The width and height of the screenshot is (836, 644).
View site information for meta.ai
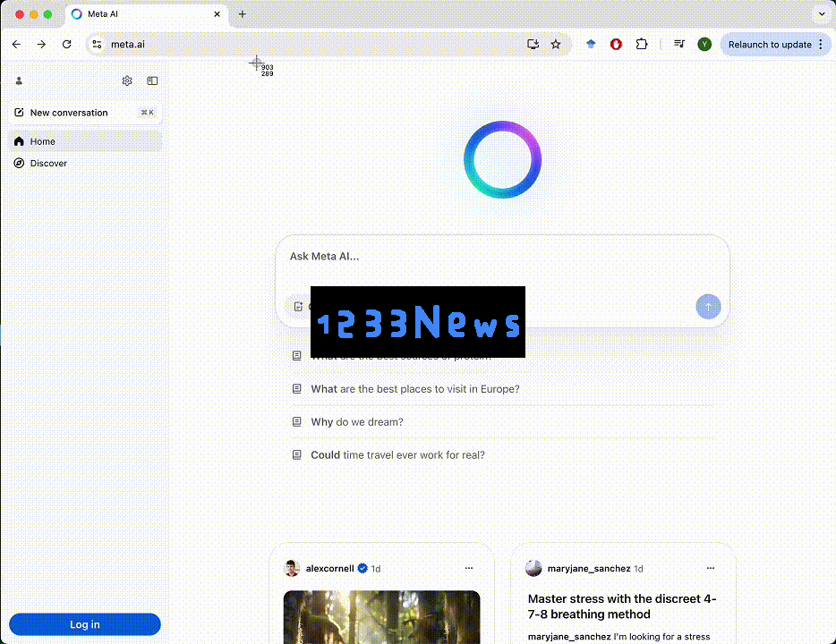[x=97, y=44]
